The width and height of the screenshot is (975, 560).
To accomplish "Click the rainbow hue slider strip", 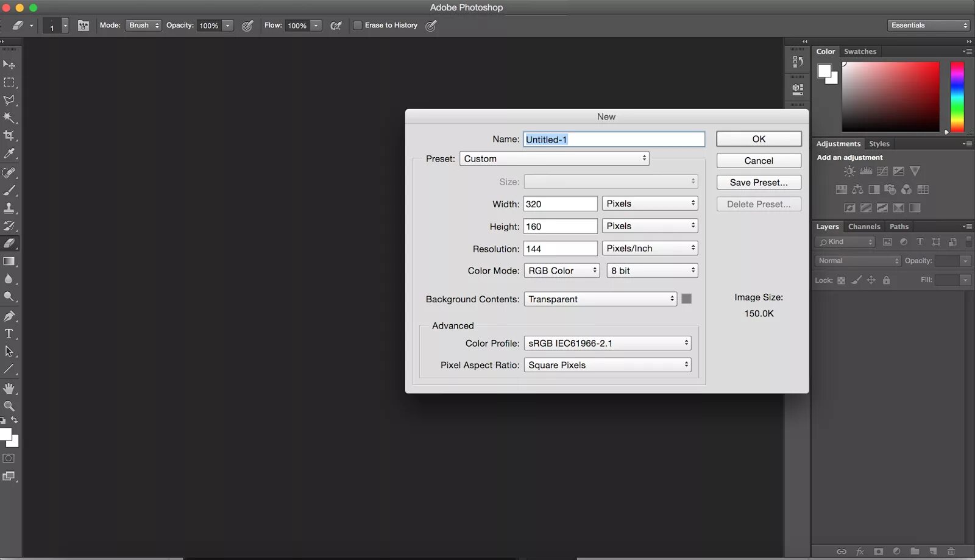I will click(957, 97).
